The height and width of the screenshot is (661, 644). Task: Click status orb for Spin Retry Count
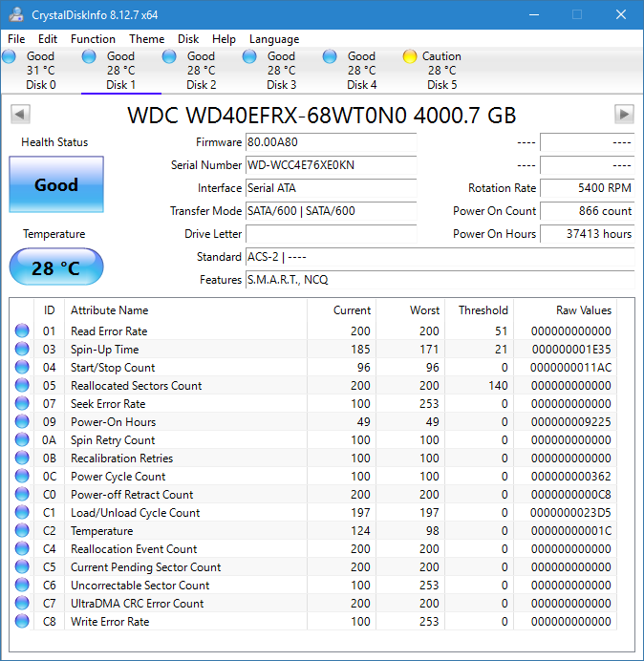(x=22, y=439)
